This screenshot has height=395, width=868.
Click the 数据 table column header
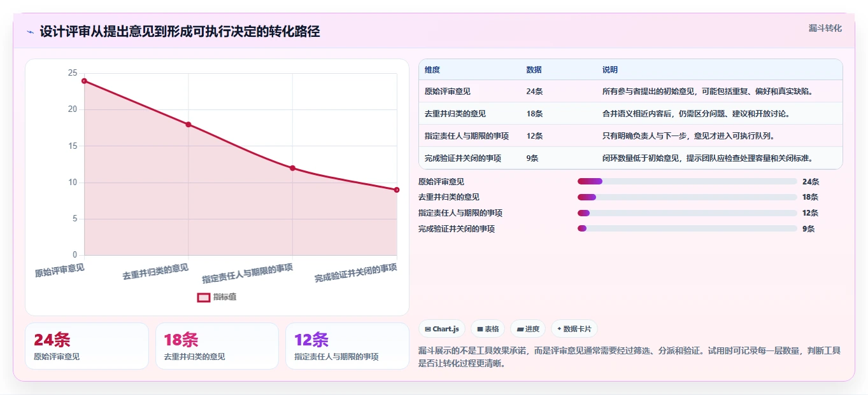click(534, 70)
